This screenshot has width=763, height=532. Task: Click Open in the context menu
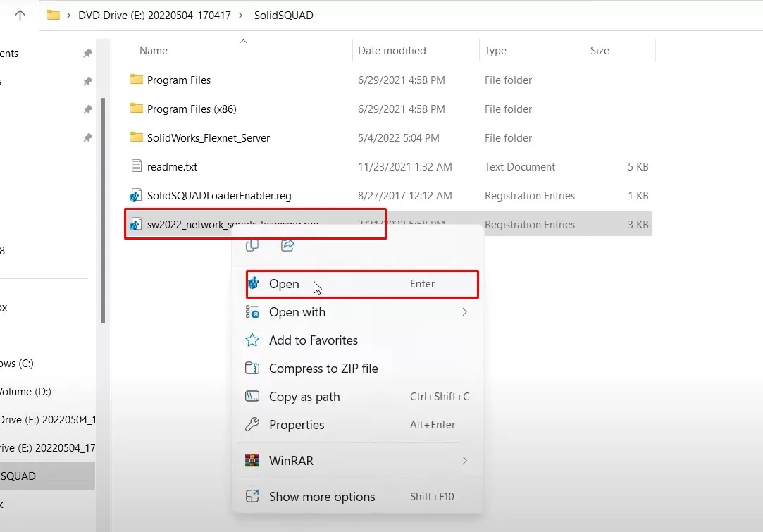click(x=284, y=284)
